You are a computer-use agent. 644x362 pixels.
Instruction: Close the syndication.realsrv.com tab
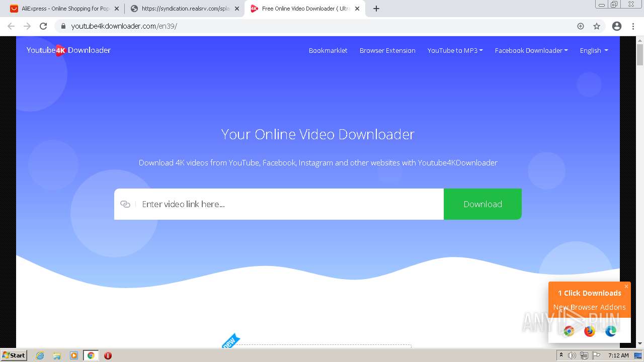pos(237,9)
